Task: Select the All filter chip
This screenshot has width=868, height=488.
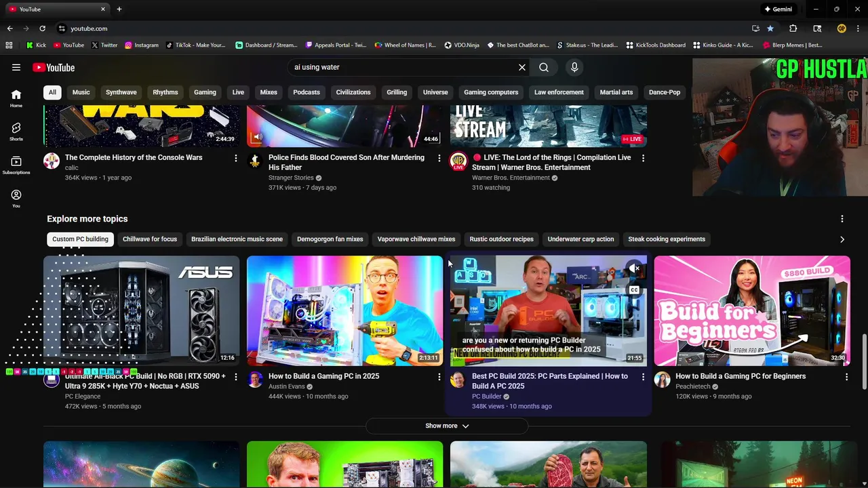Action: click(52, 92)
